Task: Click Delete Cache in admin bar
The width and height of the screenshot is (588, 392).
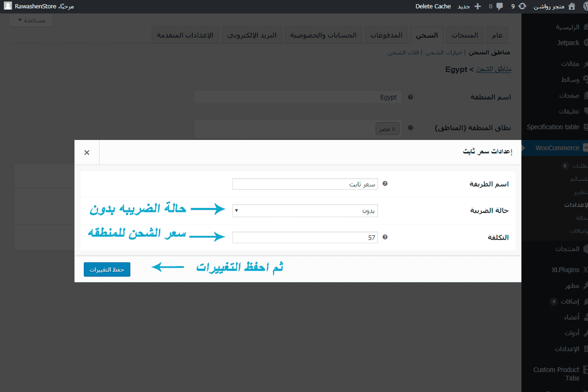Action: click(x=433, y=6)
